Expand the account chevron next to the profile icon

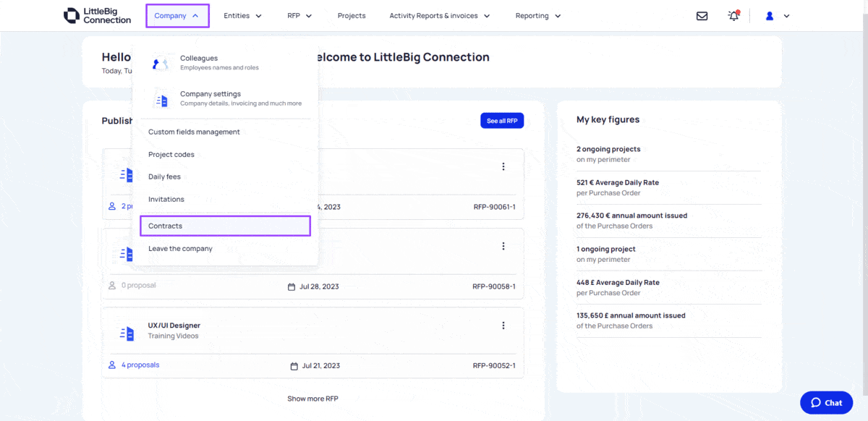click(786, 15)
